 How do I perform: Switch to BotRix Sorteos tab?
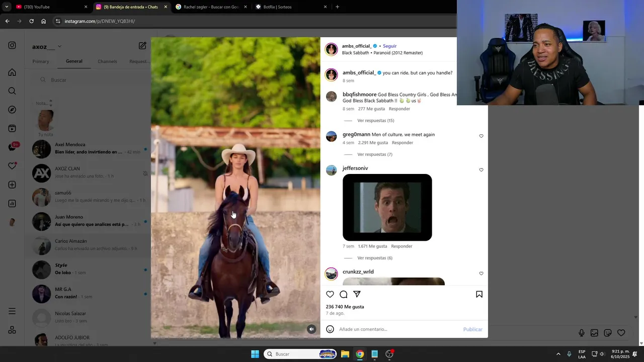pyautogui.click(x=291, y=7)
